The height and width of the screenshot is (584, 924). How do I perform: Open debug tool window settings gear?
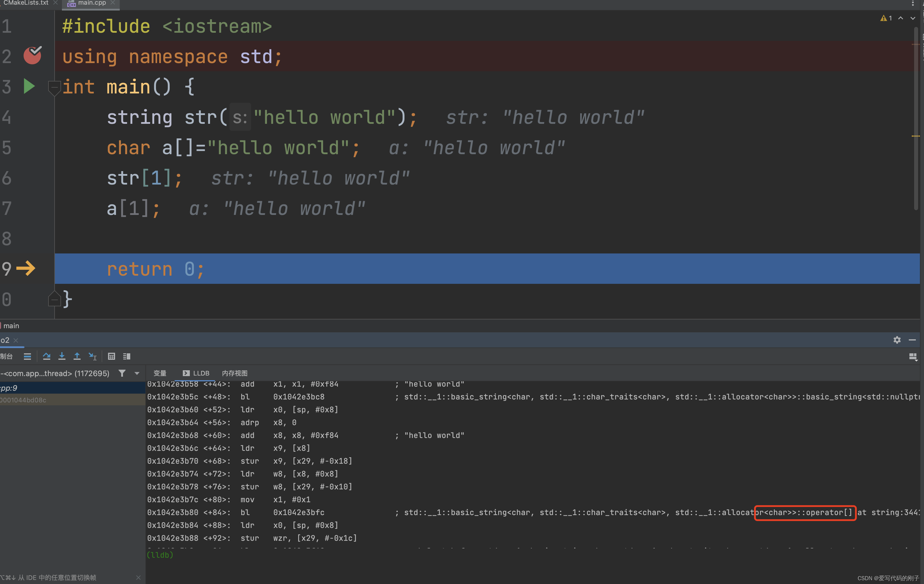pos(897,340)
